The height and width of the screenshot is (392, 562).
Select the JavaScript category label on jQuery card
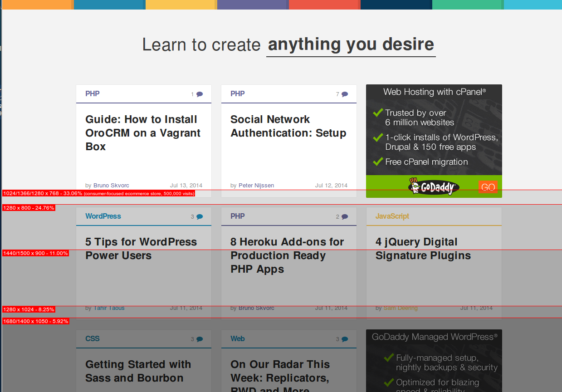point(392,216)
